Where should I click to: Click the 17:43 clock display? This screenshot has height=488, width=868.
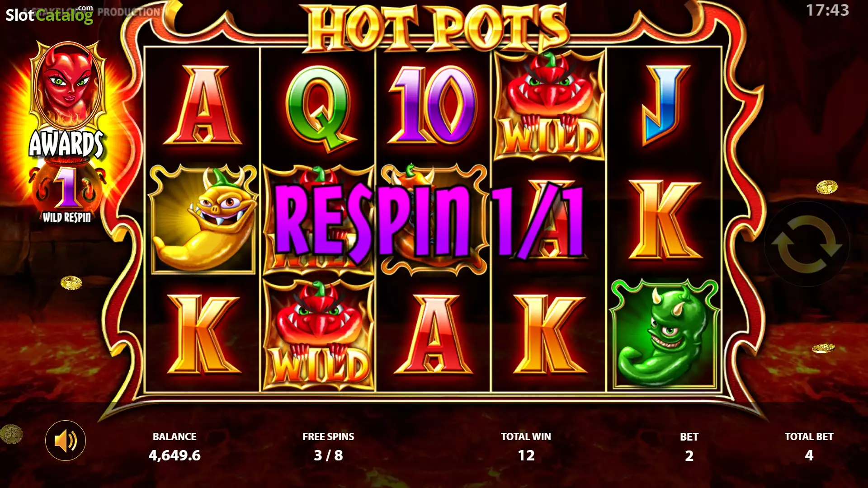(827, 10)
